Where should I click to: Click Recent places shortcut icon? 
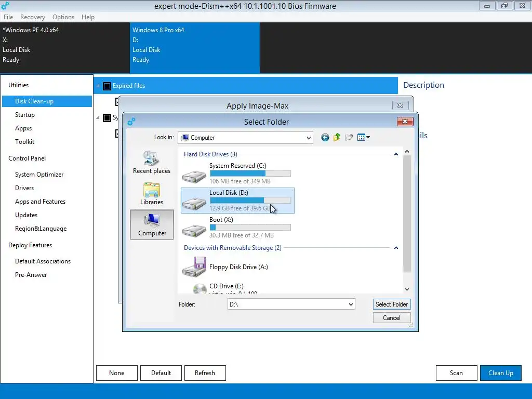click(151, 158)
